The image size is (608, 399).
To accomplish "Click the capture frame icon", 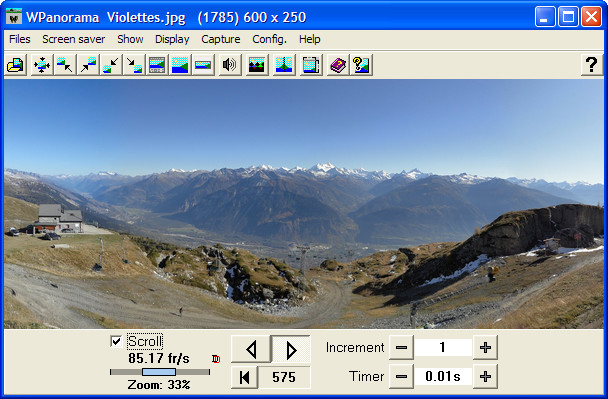I will [x=311, y=65].
